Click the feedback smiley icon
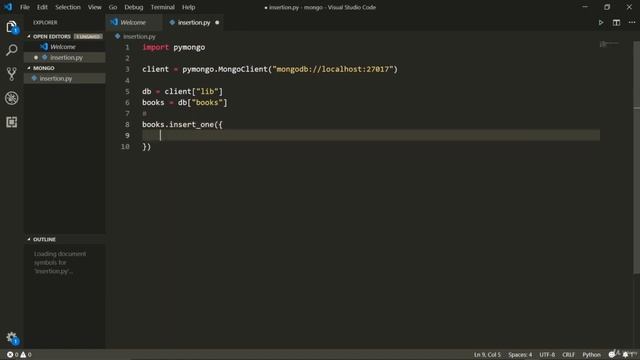This screenshot has height=360, width=640. pos(612,355)
